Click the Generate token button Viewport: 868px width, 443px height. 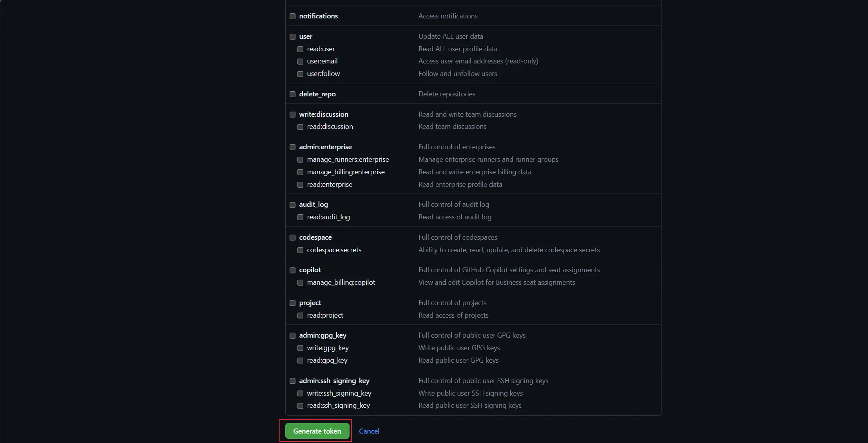pos(317,431)
